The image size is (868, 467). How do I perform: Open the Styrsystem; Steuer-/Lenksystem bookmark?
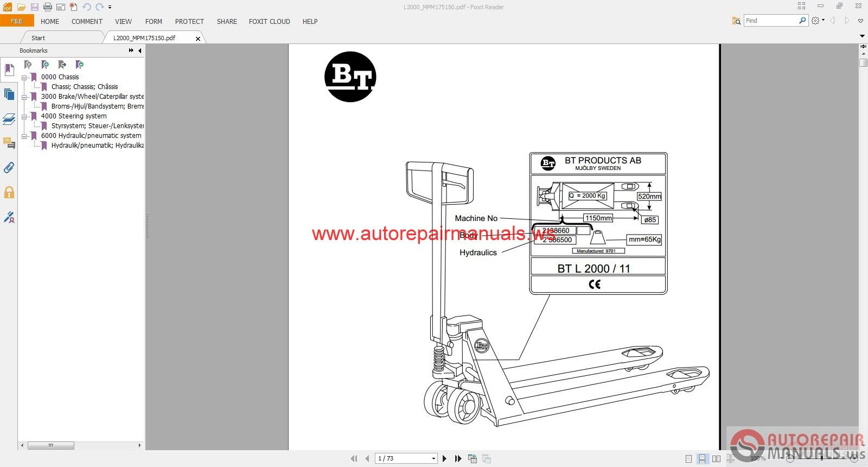tap(97, 126)
